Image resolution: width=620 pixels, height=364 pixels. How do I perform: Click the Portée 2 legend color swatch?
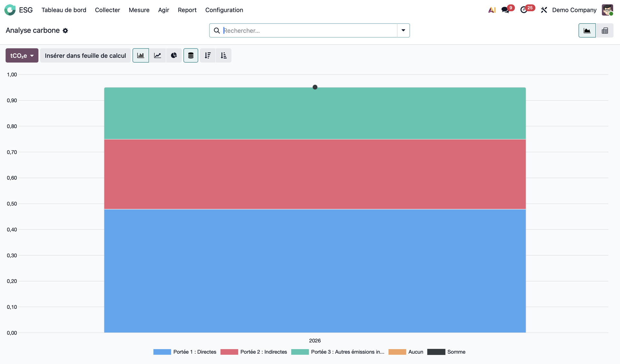pos(229,352)
